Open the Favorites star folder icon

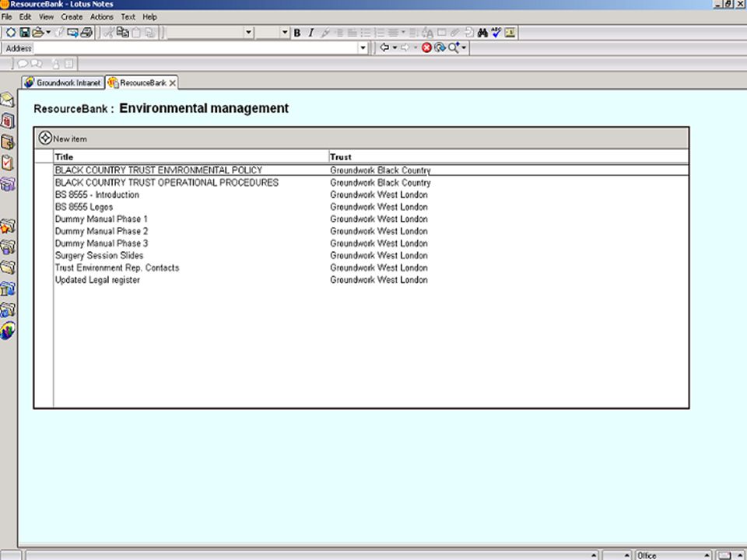coord(8,226)
